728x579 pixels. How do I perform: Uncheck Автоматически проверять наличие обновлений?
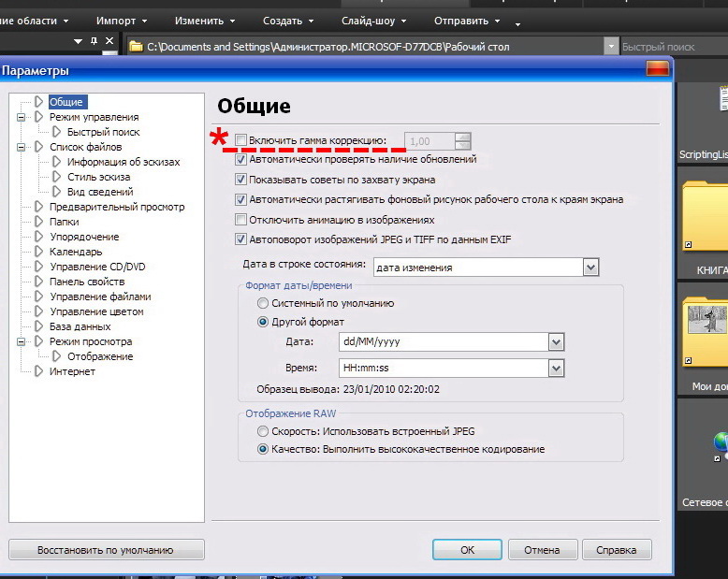pos(241,160)
